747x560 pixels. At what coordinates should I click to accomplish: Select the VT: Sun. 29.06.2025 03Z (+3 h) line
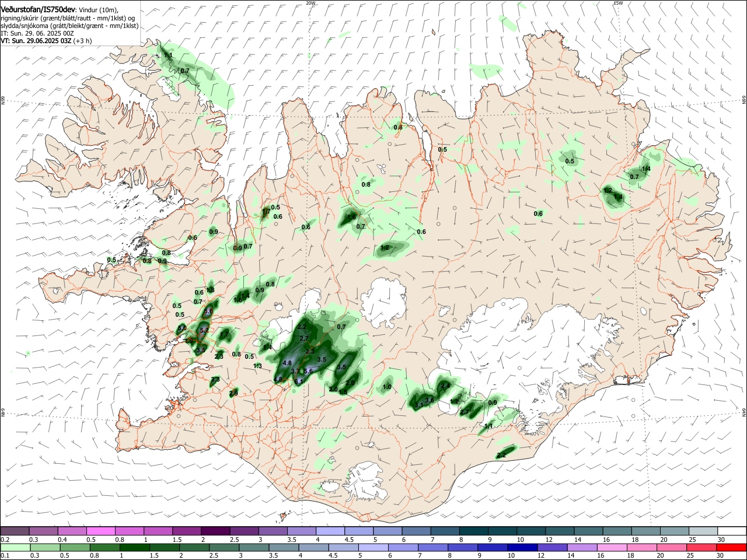click(46, 41)
